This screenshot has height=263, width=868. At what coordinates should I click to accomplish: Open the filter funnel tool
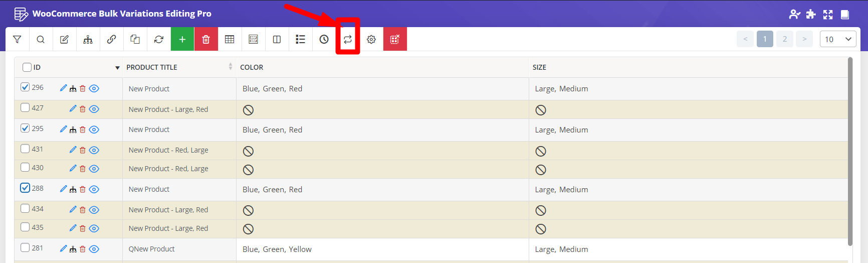tap(17, 39)
